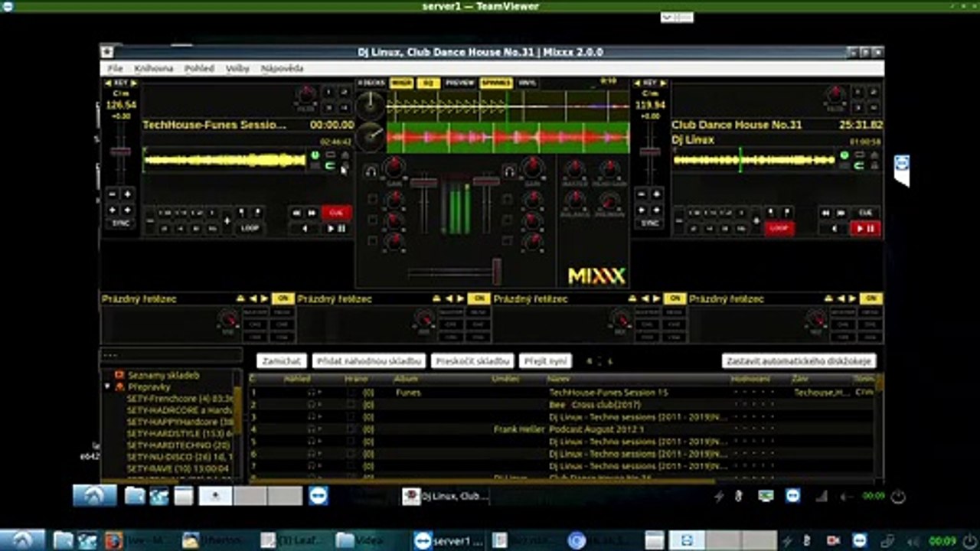Select Seznamy skladeb in library sidebar
980x551 pixels.
(163, 376)
